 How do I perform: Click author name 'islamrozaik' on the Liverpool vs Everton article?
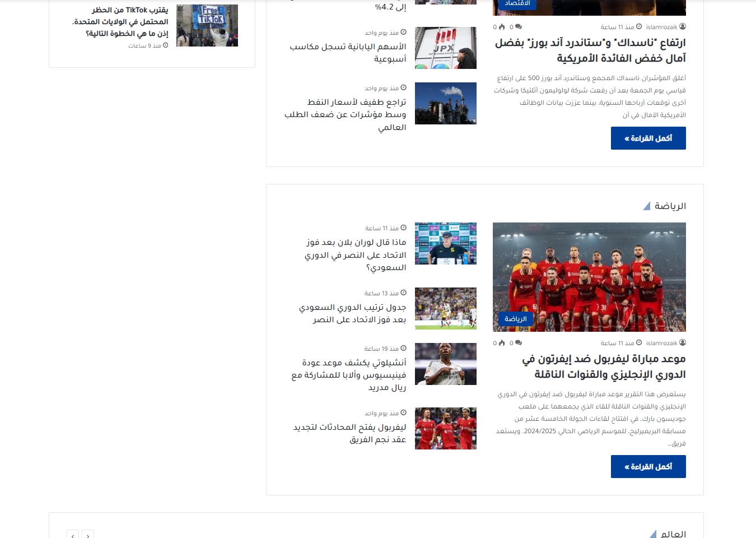coord(661,343)
